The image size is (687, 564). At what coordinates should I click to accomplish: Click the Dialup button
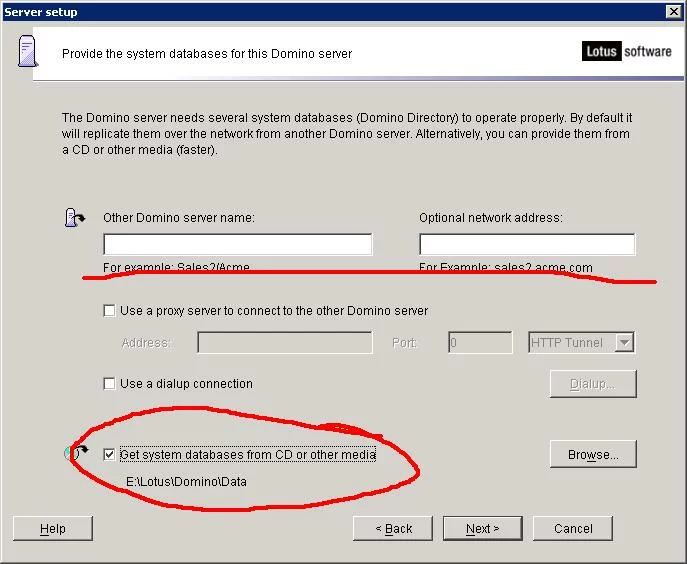(593, 384)
